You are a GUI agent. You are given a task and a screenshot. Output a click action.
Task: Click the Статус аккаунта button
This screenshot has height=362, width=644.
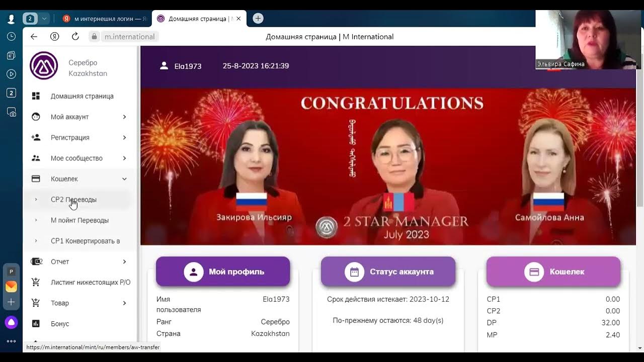point(388,271)
